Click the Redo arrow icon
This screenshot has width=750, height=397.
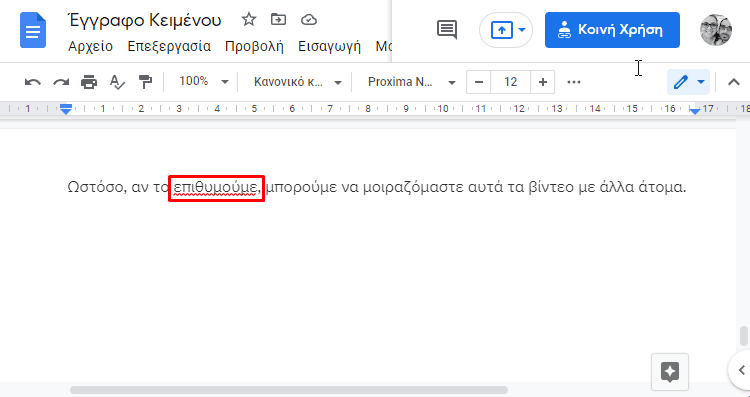(x=61, y=82)
